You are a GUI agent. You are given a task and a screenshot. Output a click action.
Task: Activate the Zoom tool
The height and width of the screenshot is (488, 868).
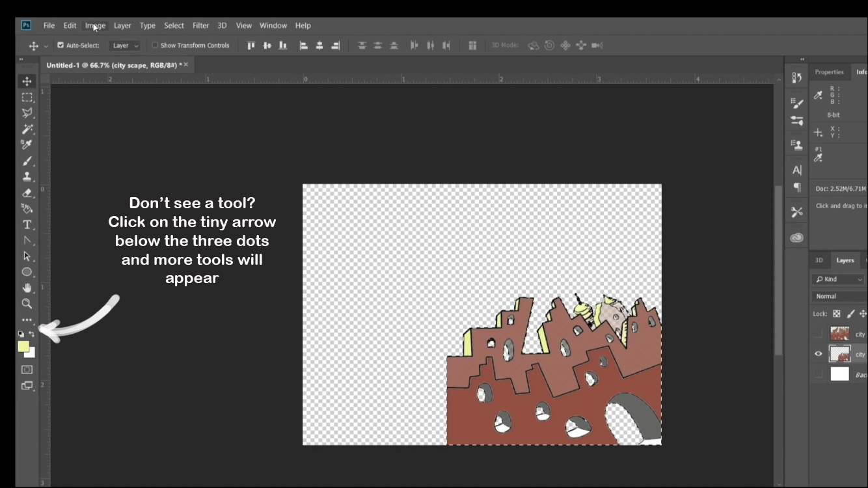(x=27, y=304)
